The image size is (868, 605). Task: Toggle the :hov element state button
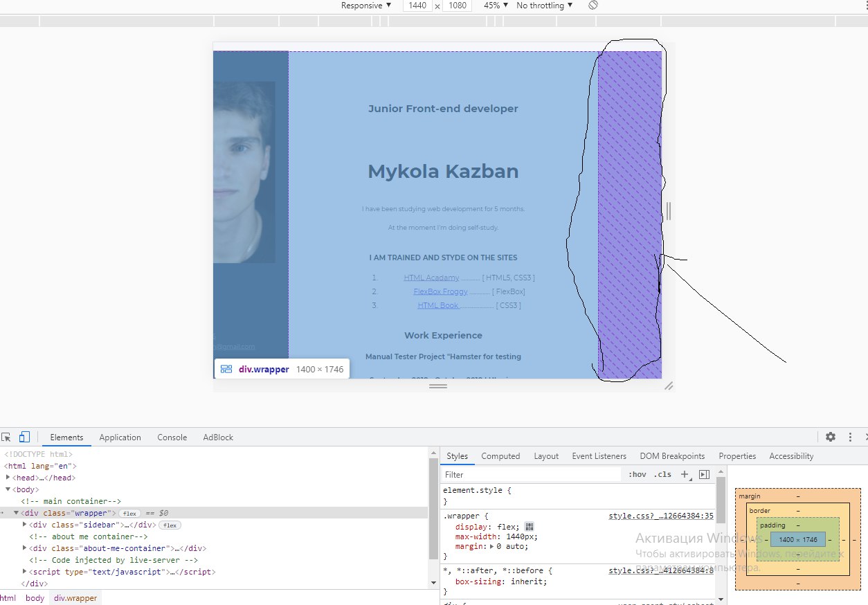click(638, 474)
